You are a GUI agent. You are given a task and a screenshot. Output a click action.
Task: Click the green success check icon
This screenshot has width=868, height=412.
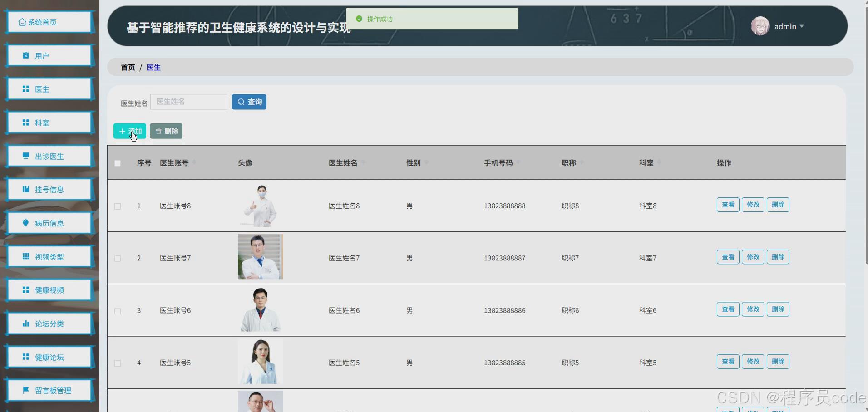pos(359,19)
